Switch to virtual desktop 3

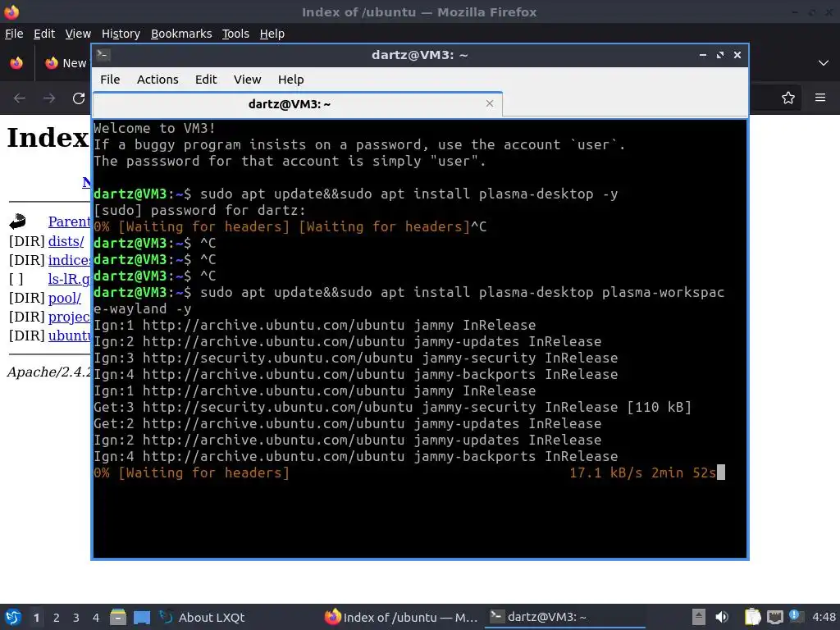[76, 618]
